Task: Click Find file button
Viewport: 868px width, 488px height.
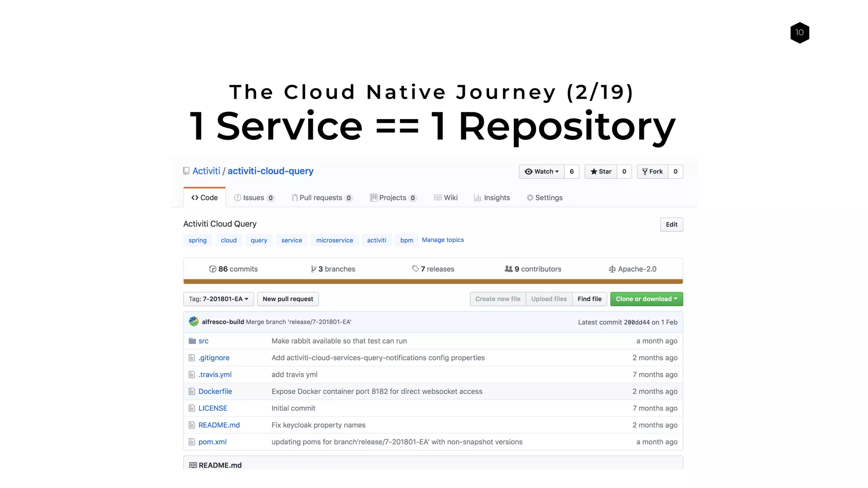Action: pos(590,299)
